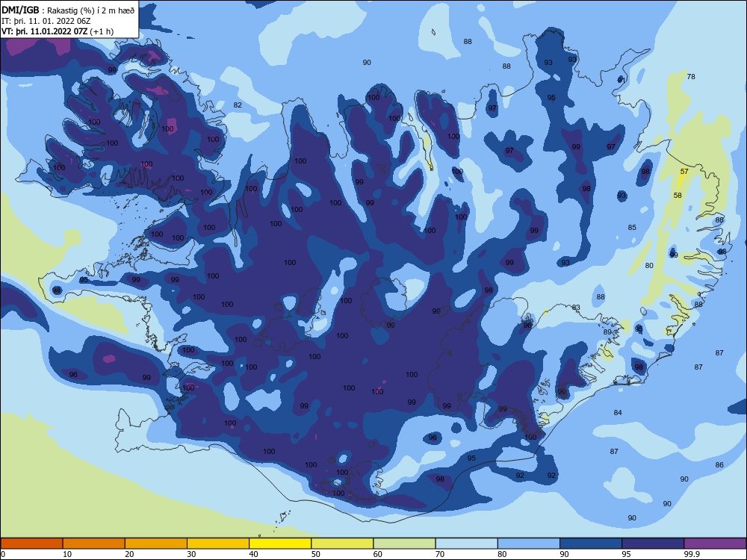Click the medium blue 90-95 legend swatch
This screenshot has width=747, height=560.
(591, 544)
